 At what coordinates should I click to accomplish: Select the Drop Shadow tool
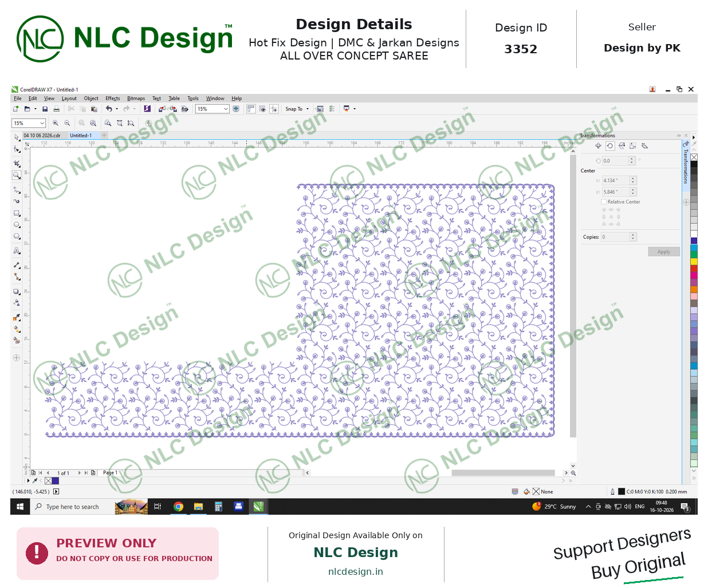coord(17,291)
